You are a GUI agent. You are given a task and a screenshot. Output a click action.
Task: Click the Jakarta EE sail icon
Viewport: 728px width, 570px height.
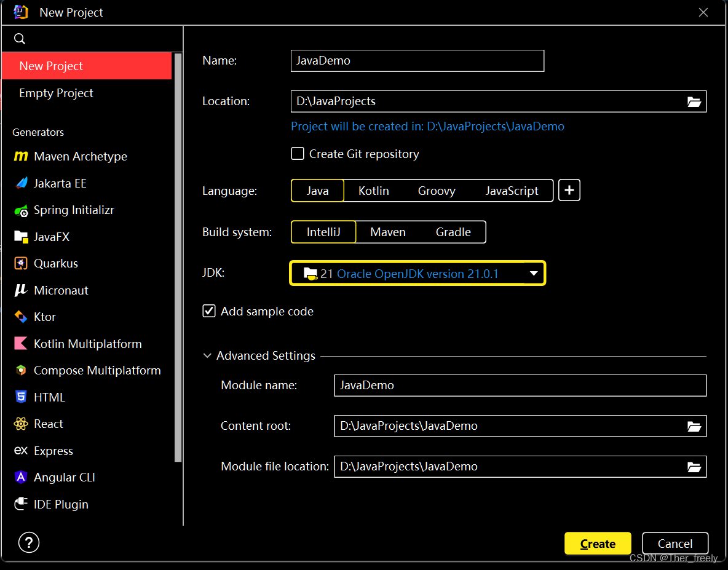(x=21, y=183)
